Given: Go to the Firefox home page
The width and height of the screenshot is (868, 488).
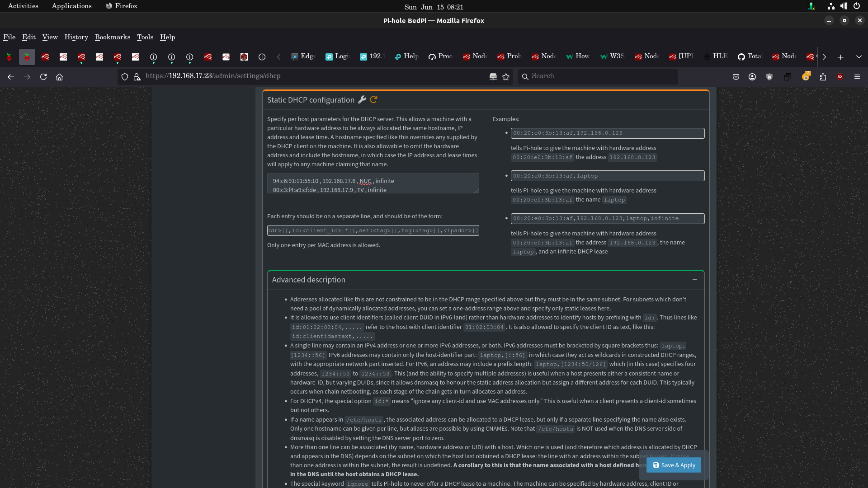Looking at the screenshot, I should (59, 77).
